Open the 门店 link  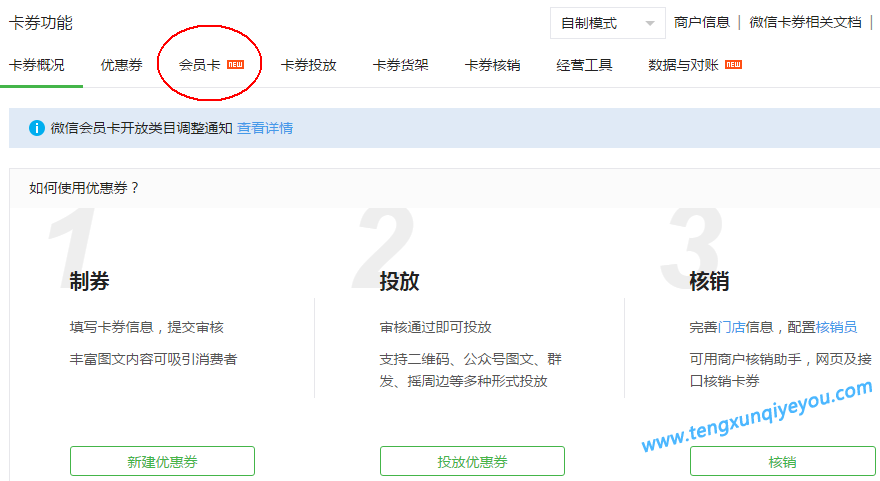(731, 327)
